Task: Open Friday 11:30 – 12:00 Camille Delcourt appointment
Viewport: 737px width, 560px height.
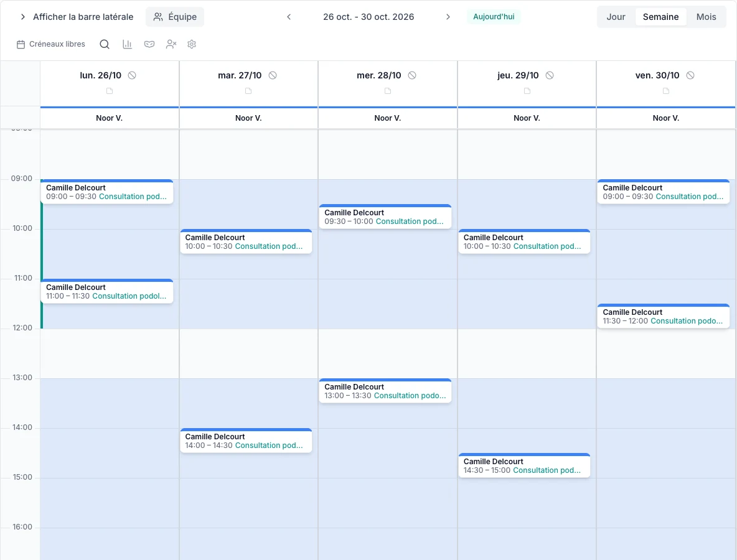Action: pyautogui.click(x=663, y=316)
